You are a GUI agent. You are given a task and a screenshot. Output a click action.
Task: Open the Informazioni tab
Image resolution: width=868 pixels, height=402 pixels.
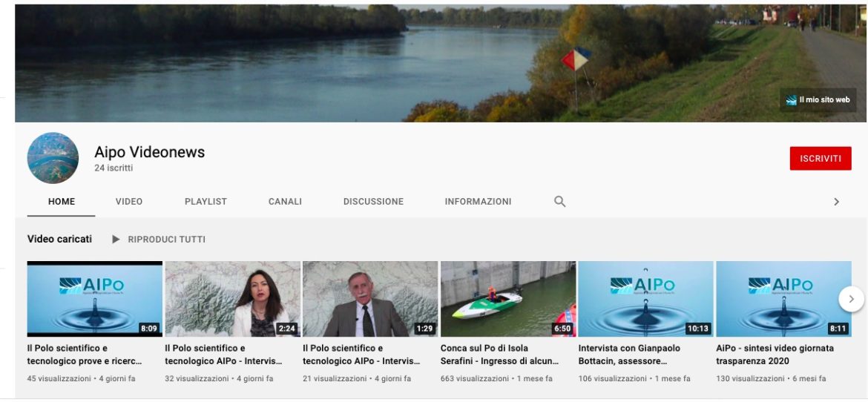pos(478,201)
